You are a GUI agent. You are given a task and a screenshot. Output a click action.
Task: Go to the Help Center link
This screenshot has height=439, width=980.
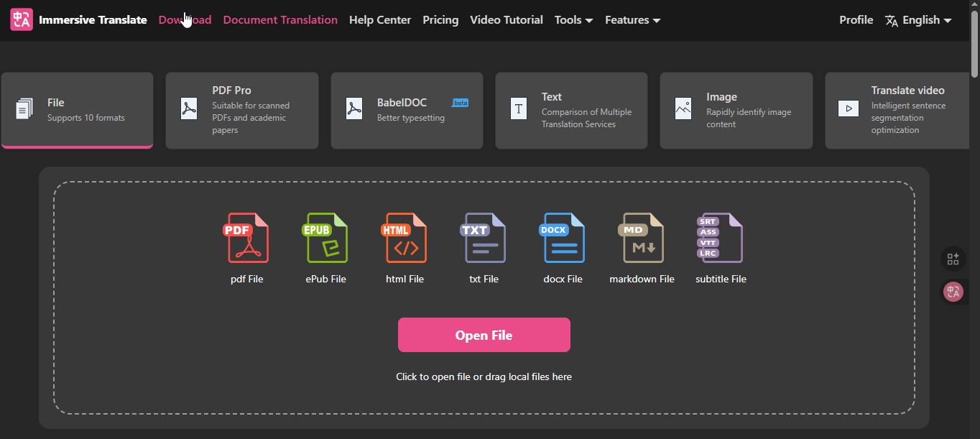pos(380,20)
